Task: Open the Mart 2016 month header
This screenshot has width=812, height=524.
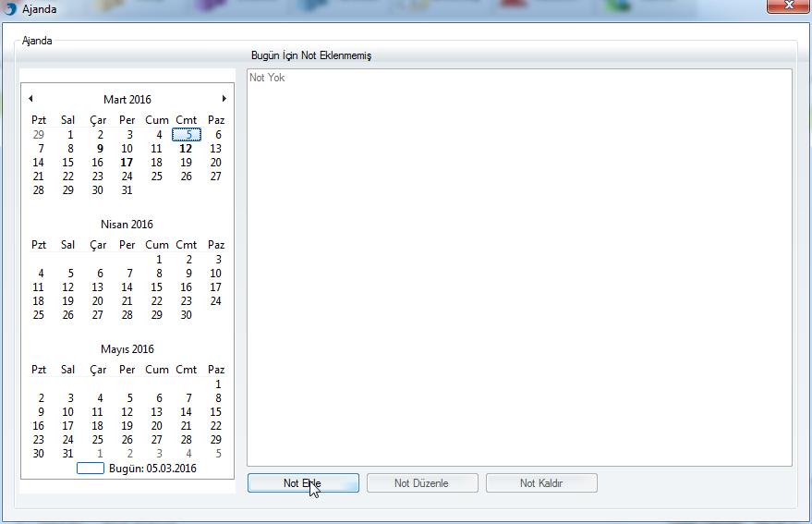Action: (x=127, y=100)
